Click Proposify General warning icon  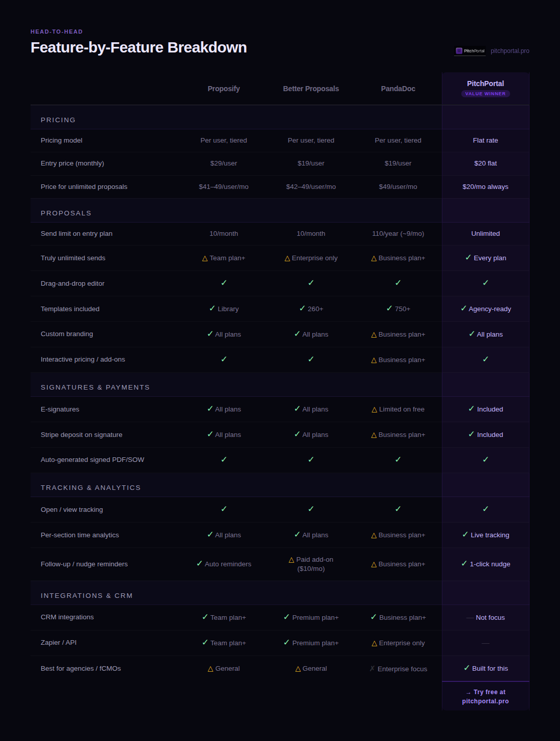coord(210,669)
